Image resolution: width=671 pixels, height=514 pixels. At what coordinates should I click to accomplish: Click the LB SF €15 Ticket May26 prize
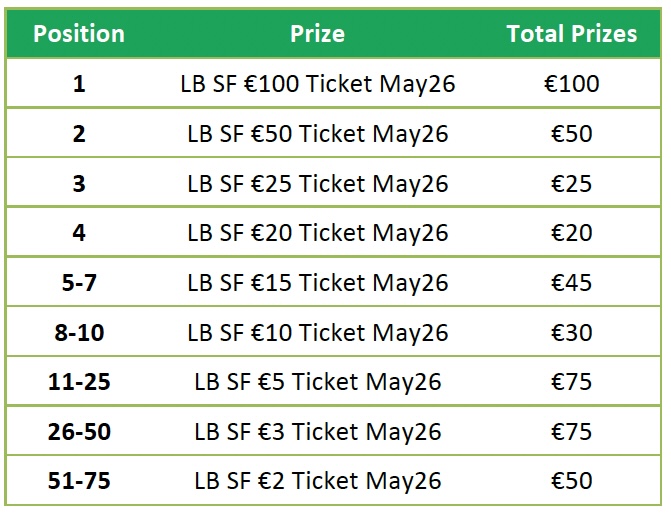[x=317, y=283]
